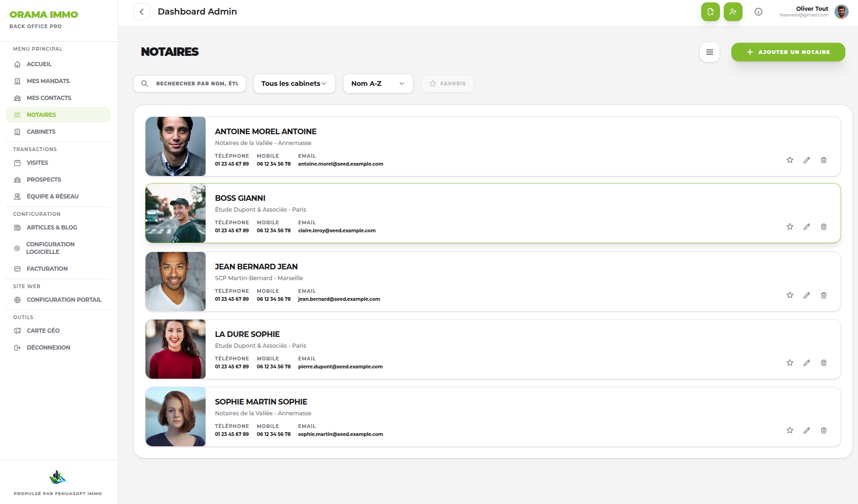
Task: Open Mes Mandats menu item
Action: pos(58,81)
